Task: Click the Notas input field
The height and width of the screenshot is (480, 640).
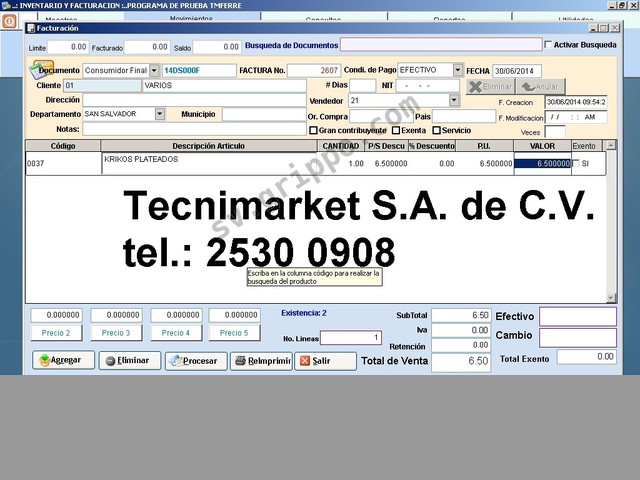Action: (x=194, y=129)
